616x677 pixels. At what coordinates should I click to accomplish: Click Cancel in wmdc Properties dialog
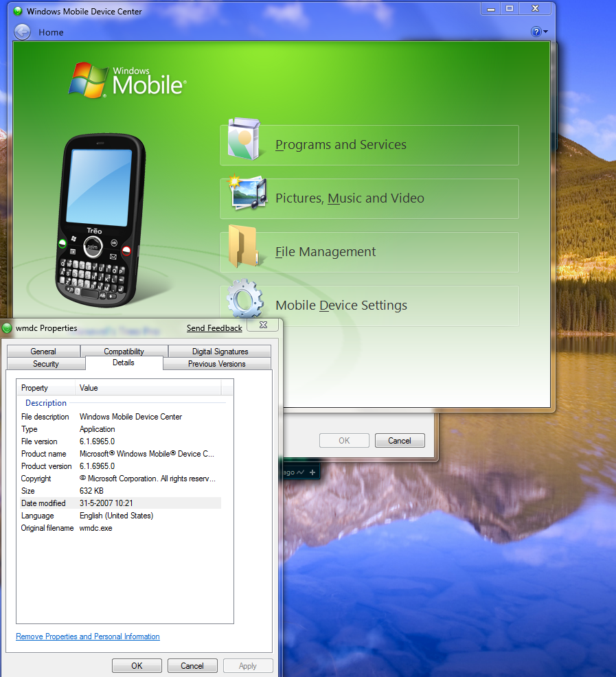pyautogui.click(x=192, y=666)
